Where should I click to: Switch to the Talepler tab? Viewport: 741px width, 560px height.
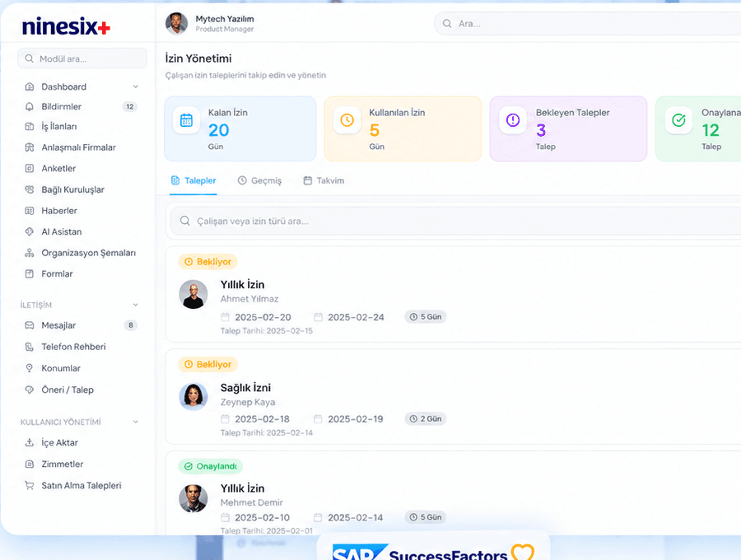(x=193, y=180)
